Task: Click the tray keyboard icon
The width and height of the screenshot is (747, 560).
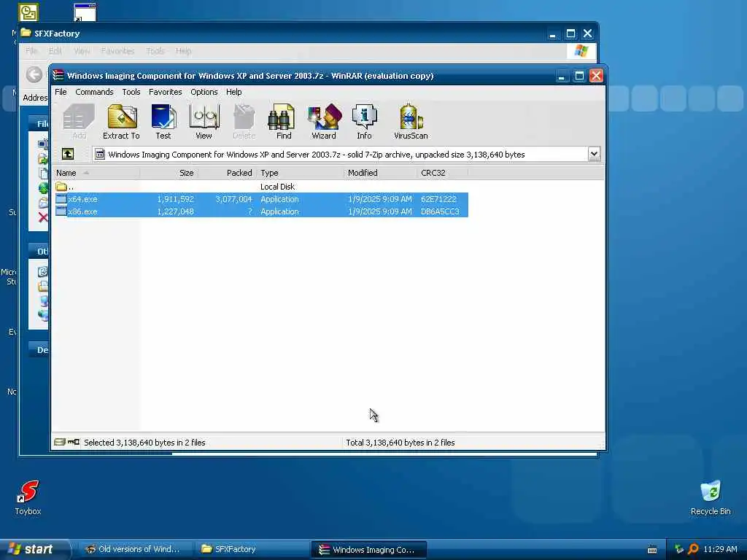Action: (652, 550)
